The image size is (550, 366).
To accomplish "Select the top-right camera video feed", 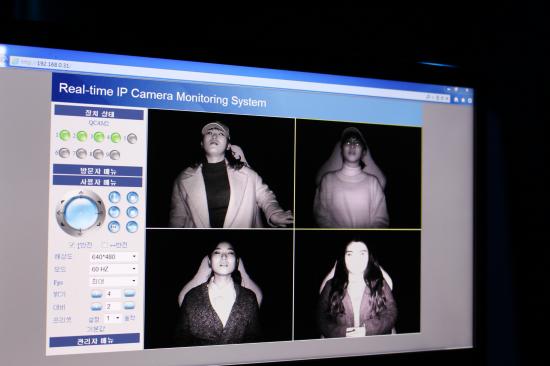I will 358,174.
